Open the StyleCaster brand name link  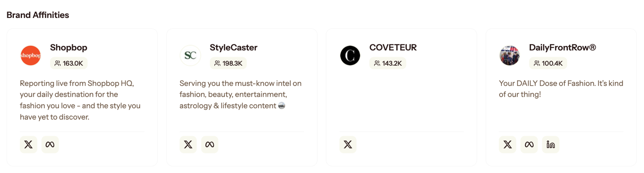[233, 48]
